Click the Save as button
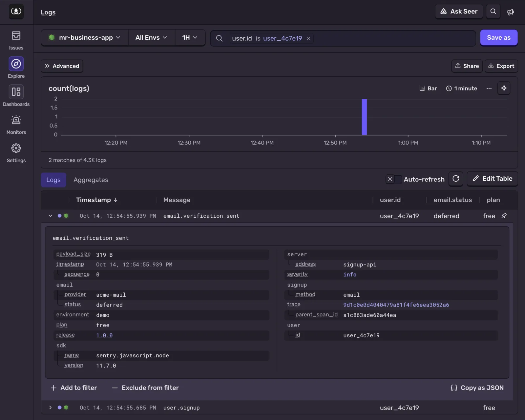This screenshot has width=525, height=420. 499,38
